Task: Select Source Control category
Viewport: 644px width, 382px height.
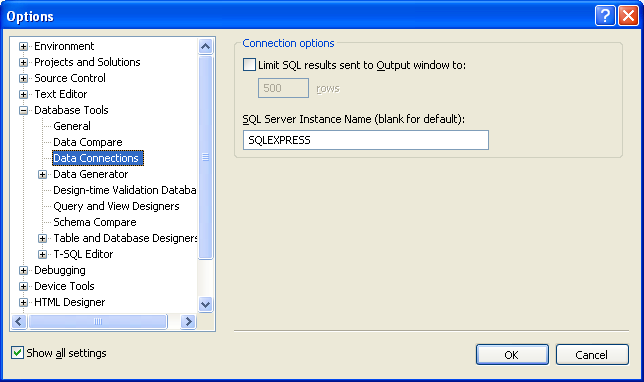Action: [70, 78]
